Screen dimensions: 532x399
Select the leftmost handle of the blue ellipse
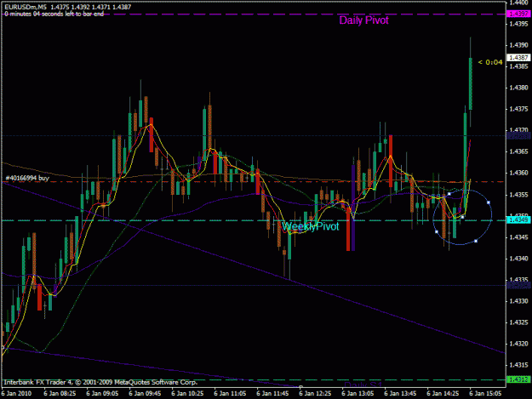tap(437, 232)
